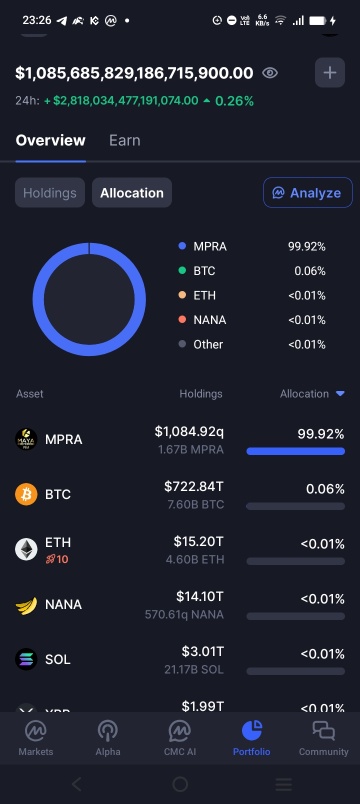Tap the MPRA allocation progress bar

point(295,451)
